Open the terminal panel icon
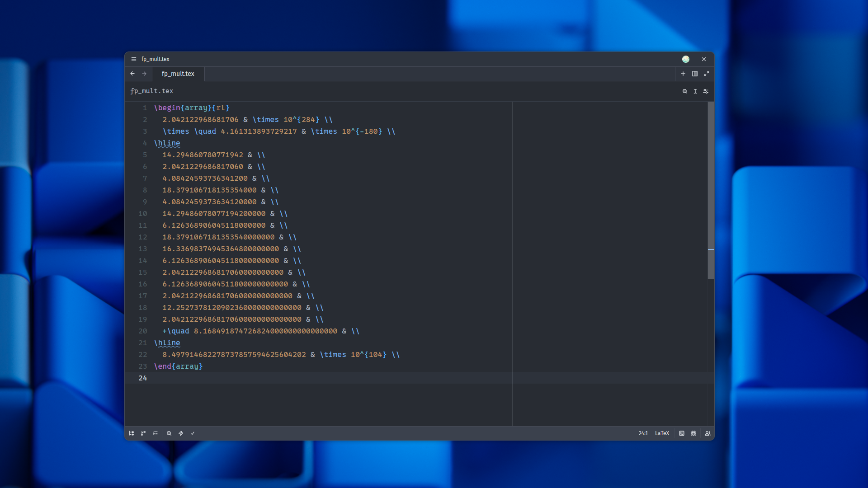The image size is (868, 488). point(682,433)
